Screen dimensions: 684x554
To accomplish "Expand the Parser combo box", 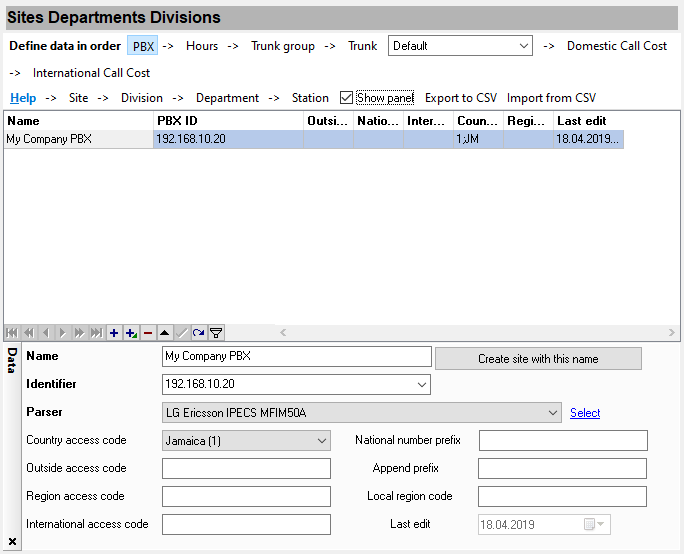I will [553, 413].
